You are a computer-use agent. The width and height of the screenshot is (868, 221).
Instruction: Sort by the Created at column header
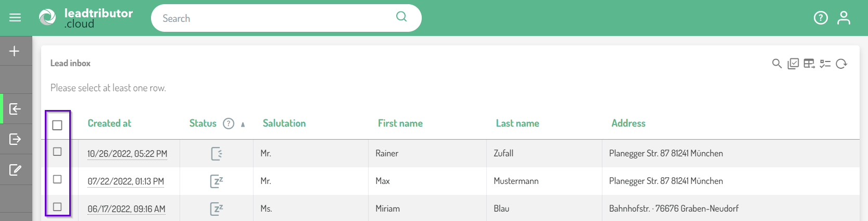tap(109, 124)
